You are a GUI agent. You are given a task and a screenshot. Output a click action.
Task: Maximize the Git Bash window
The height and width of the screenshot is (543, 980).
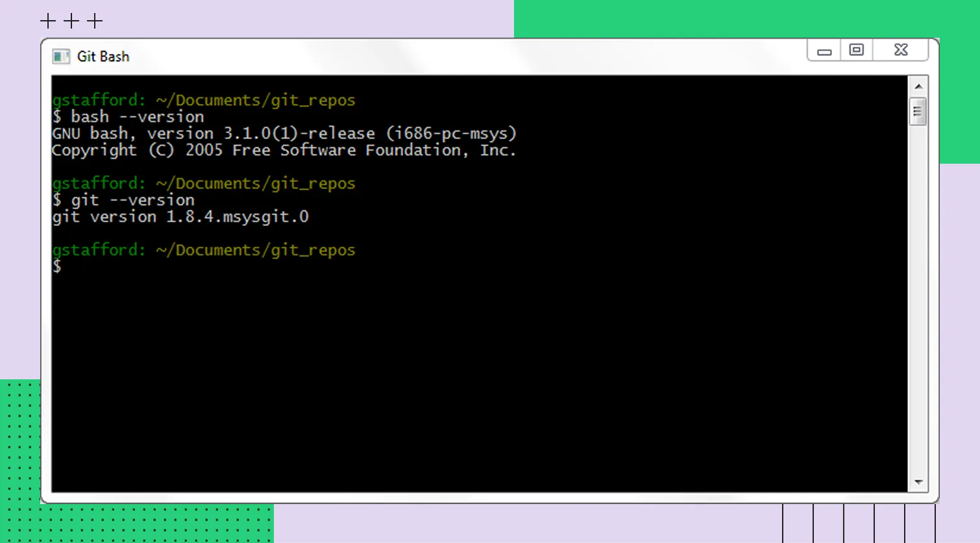coord(857,50)
